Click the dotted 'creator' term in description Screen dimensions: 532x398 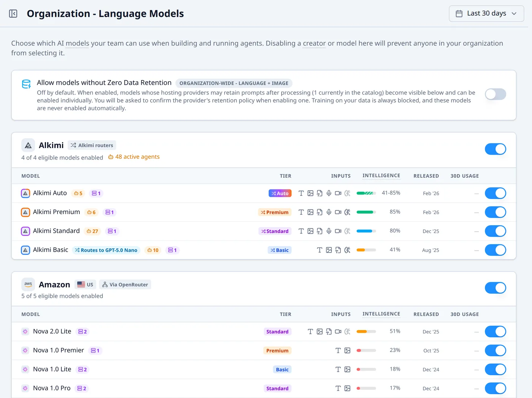pyautogui.click(x=314, y=43)
